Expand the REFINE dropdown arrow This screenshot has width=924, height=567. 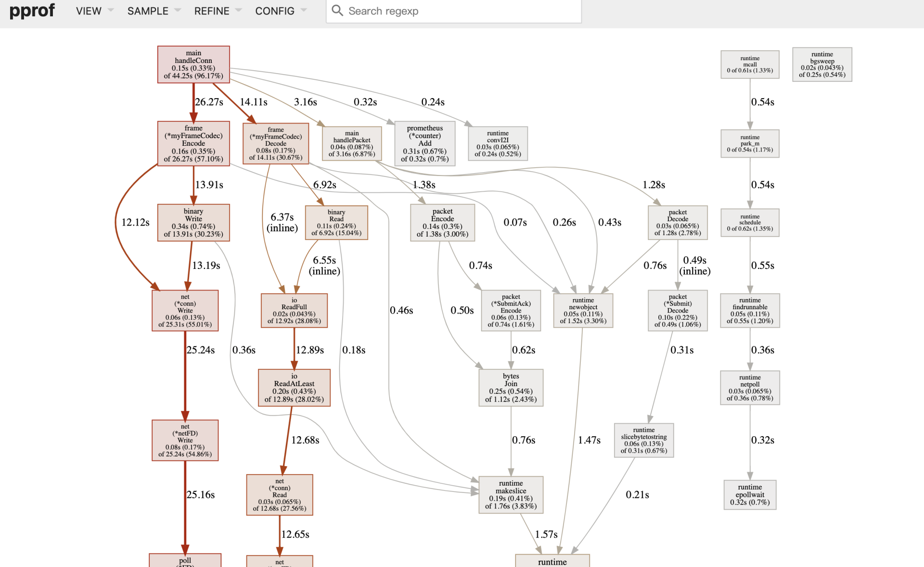pyautogui.click(x=239, y=10)
